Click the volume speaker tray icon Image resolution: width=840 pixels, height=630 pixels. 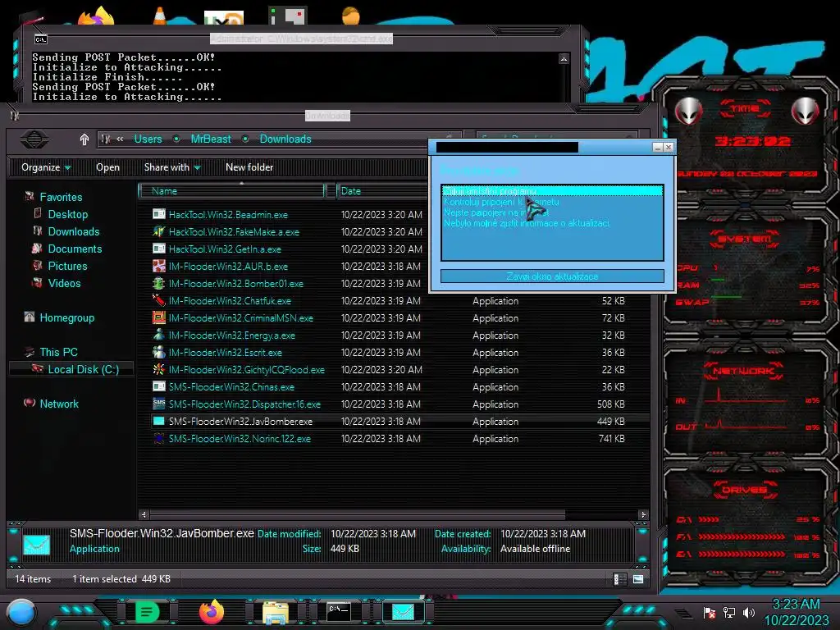point(749,612)
